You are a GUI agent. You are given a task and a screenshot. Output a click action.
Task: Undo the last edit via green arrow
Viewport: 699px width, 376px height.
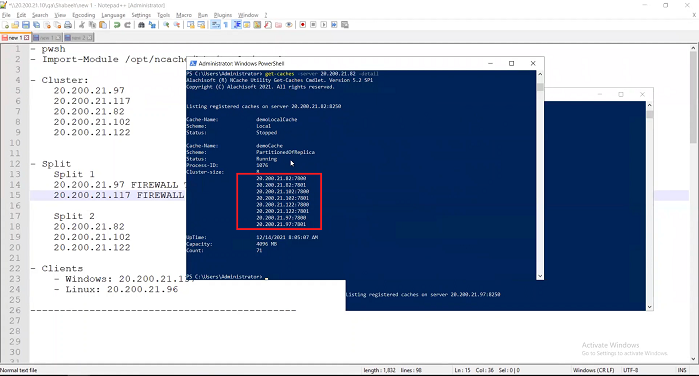[x=117, y=25]
